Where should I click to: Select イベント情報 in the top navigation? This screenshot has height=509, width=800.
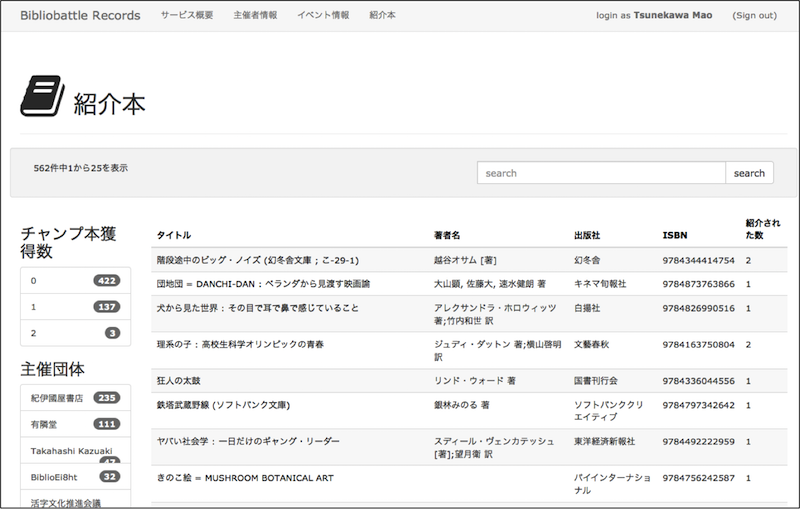[323, 15]
